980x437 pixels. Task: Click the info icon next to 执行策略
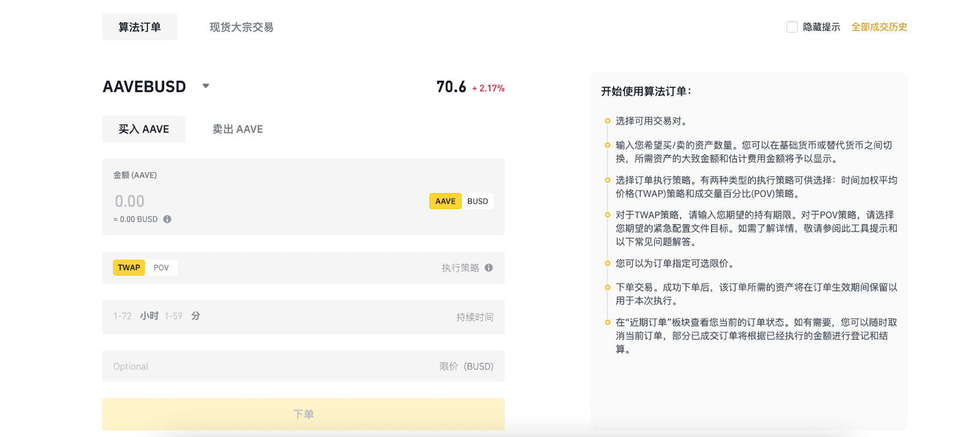(x=489, y=268)
